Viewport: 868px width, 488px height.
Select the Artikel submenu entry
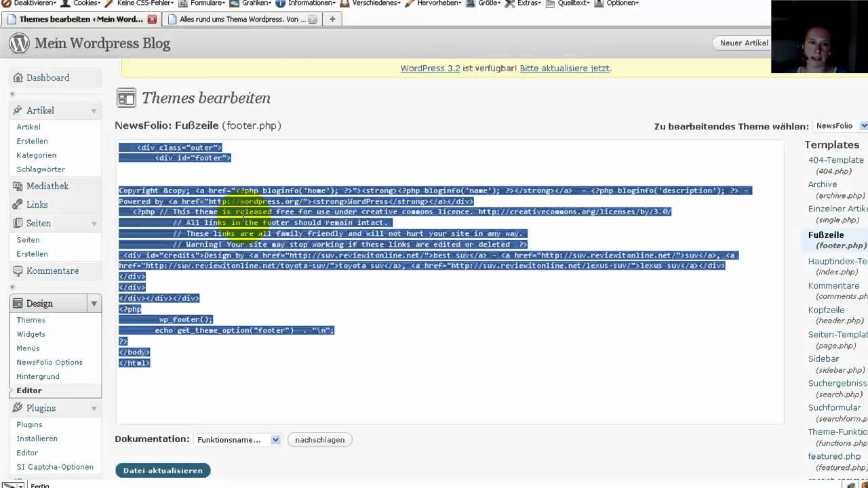pos(28,127)
